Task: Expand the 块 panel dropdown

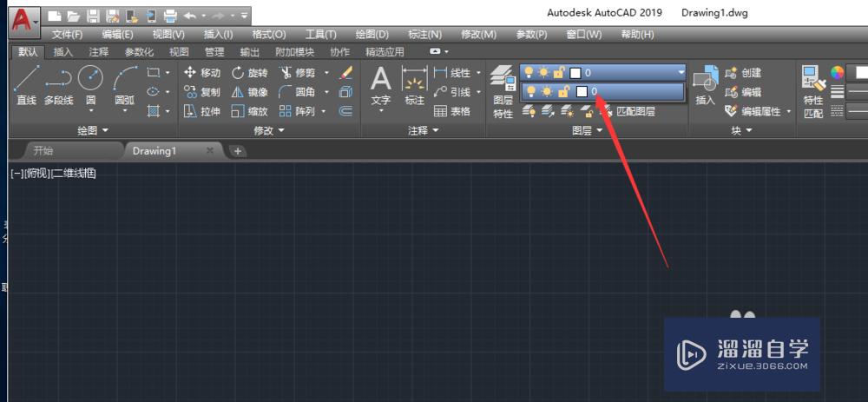Action: point(742,131)
